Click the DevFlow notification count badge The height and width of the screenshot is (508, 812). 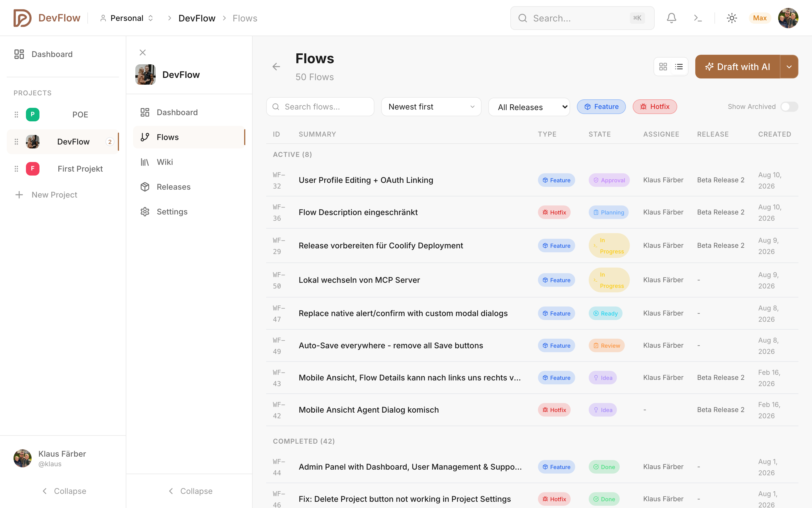(110, 142)
